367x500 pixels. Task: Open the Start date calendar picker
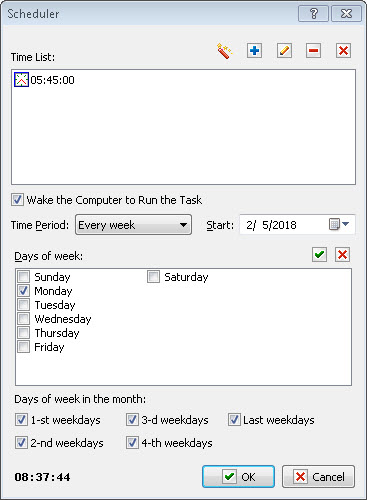[339, 224]
